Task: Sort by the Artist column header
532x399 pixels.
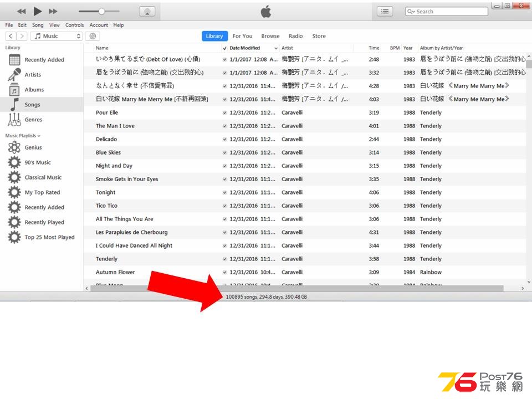Action: 287,48
